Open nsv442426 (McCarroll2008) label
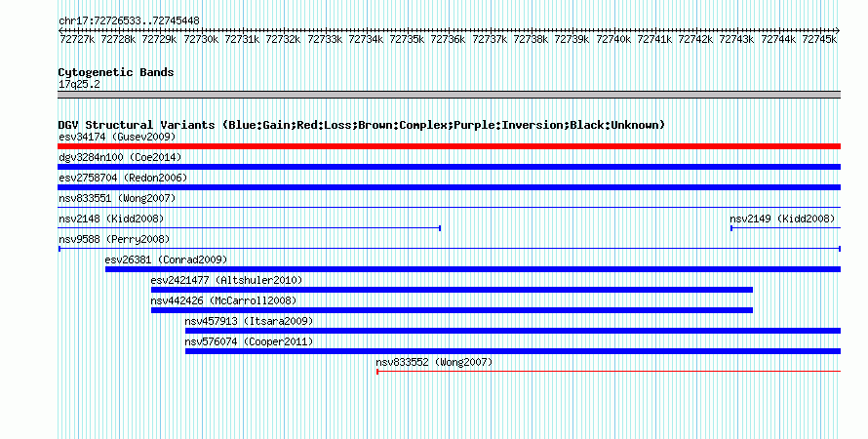Screen dimensions: 868x439 pos(223,300)
